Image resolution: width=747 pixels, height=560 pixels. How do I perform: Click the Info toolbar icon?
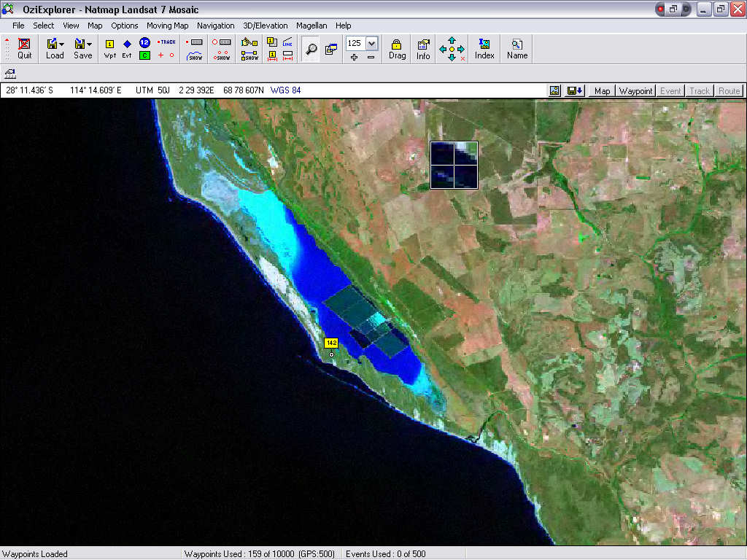click(x=423, y=48)
